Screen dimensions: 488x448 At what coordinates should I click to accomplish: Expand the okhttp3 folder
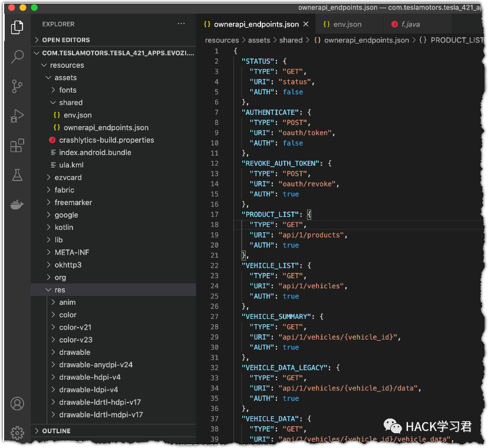point(48,265)
